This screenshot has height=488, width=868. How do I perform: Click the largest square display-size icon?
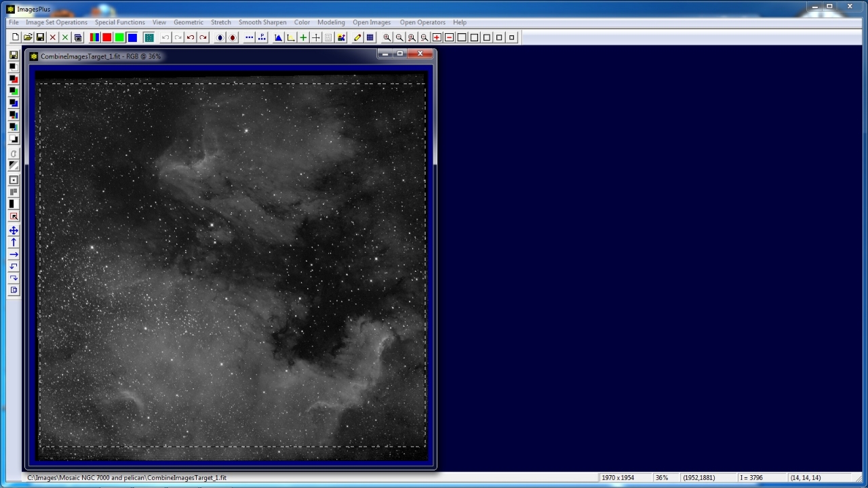click(462, 37)
